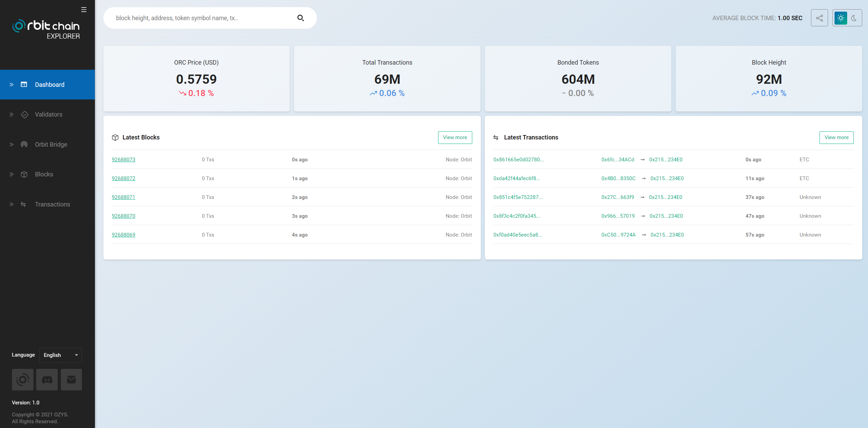Switch to light mode sun icon
Viewport: 868px width, 428px height.
point(841,18)
